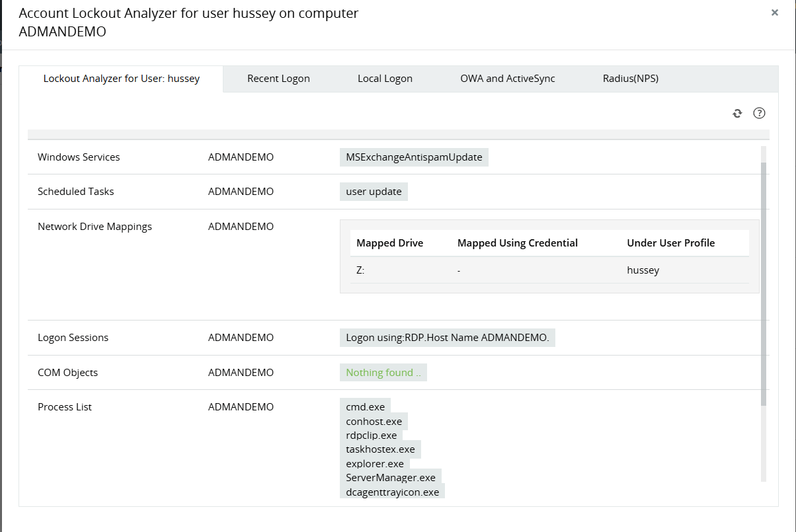View the Local Logon tab
Image resolution: width=796 pixels, height=532 pixels.
(385, 78)
